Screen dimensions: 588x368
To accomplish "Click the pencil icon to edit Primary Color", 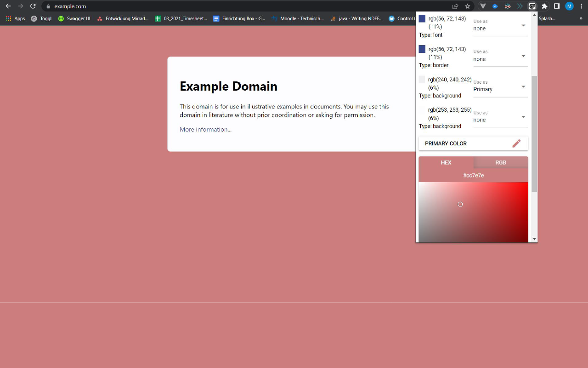I will coord(516,143).
